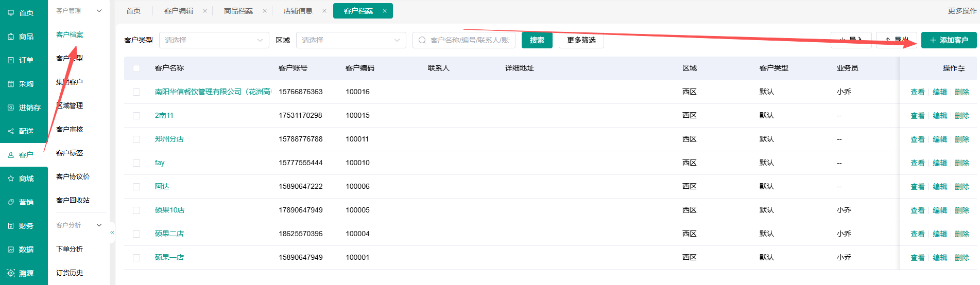Delete customer 硕果一店

click(962, 258)
